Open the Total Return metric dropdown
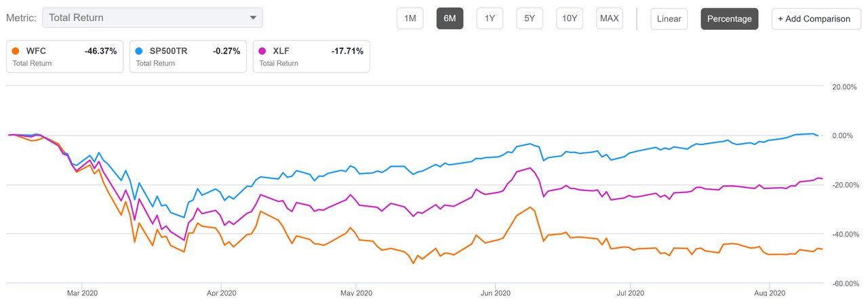This screenshot has width=868, height=307. click(x=152, y=18)
